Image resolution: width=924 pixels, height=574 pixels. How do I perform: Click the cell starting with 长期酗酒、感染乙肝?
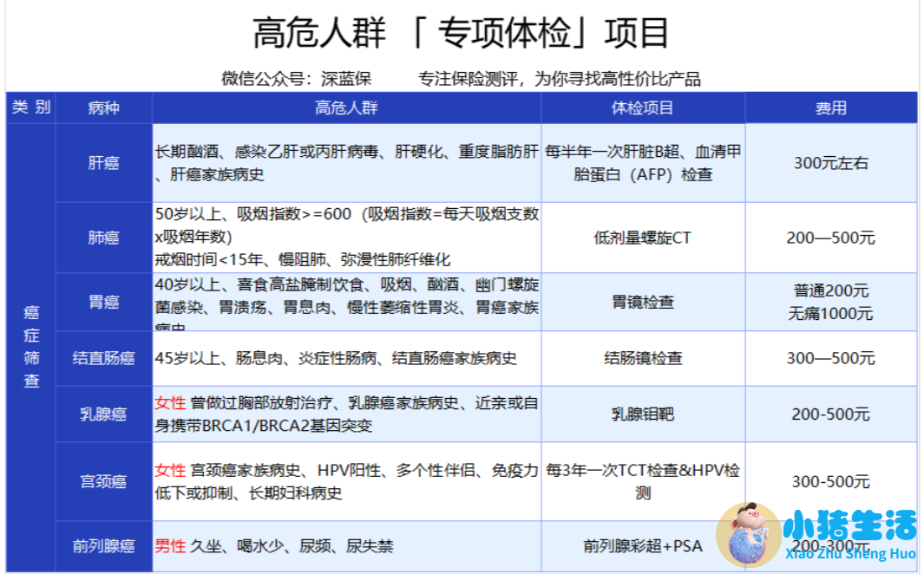[346, 163]
